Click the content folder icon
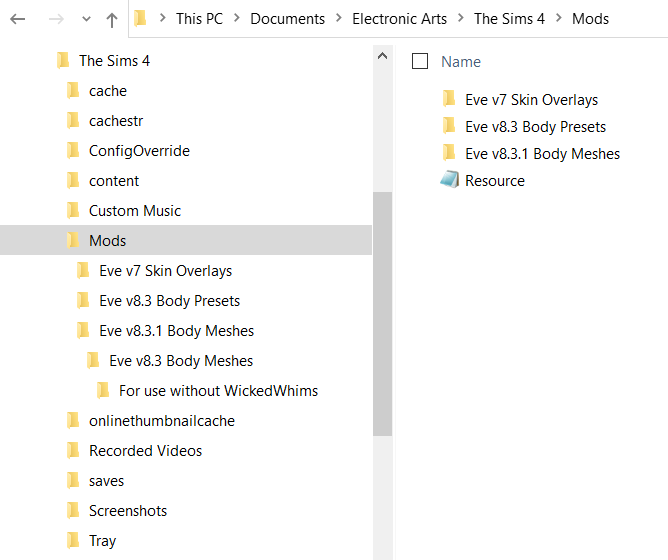The height and width of the screenshot is (560, 668). click(x=73, y=180)
